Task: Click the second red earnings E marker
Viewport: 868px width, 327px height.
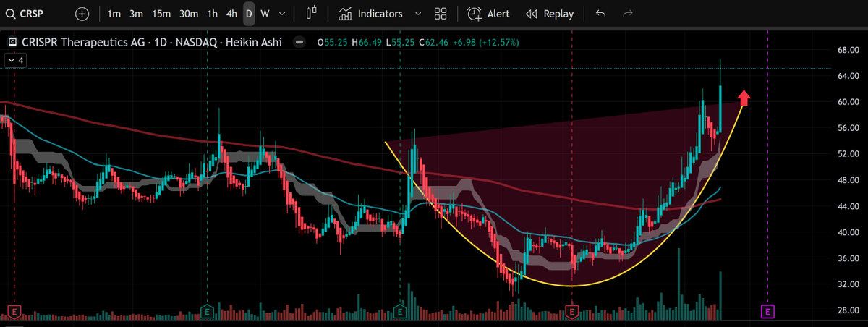Action: 572,312
